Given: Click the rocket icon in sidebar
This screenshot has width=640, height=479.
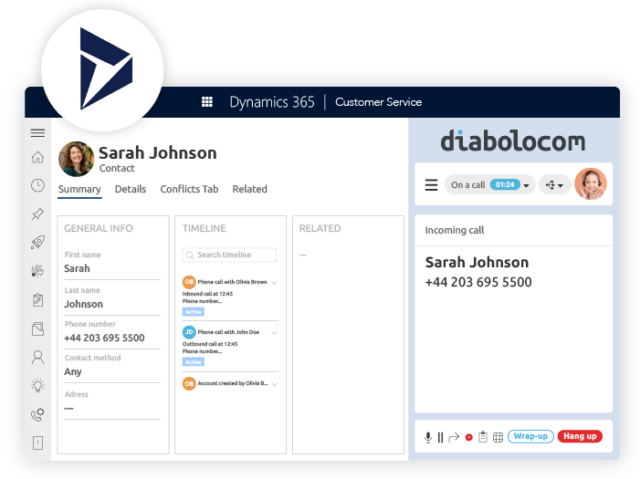Looking at the screenshot, I should point(38,242).
